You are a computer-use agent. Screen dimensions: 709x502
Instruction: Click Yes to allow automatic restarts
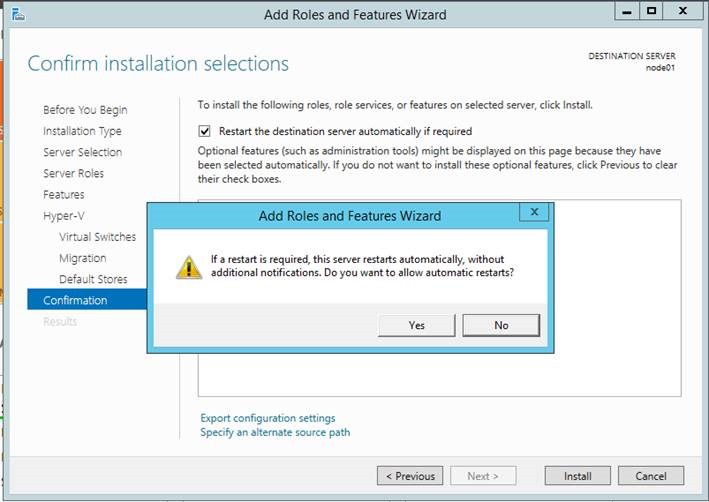[x=417, y=325]
